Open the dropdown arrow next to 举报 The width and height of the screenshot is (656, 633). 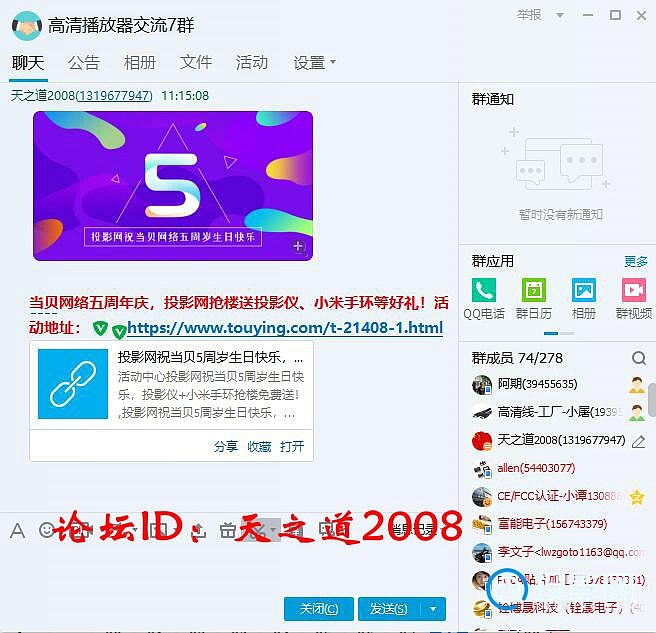pos(559,15)
